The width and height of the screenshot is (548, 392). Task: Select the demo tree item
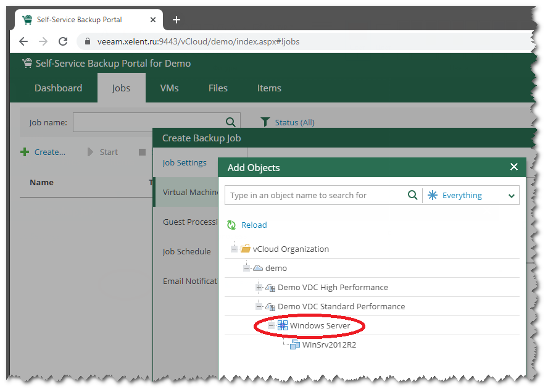click(276, 268)
